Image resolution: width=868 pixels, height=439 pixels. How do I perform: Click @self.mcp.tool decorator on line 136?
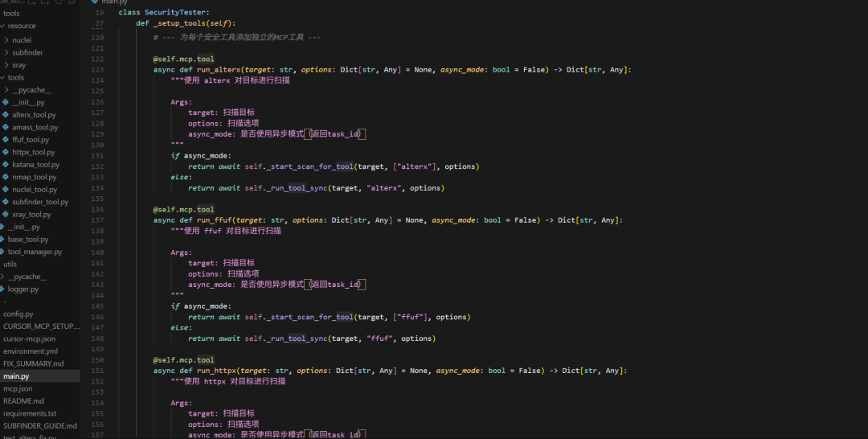pyautogui.click(x=184, y=210)
